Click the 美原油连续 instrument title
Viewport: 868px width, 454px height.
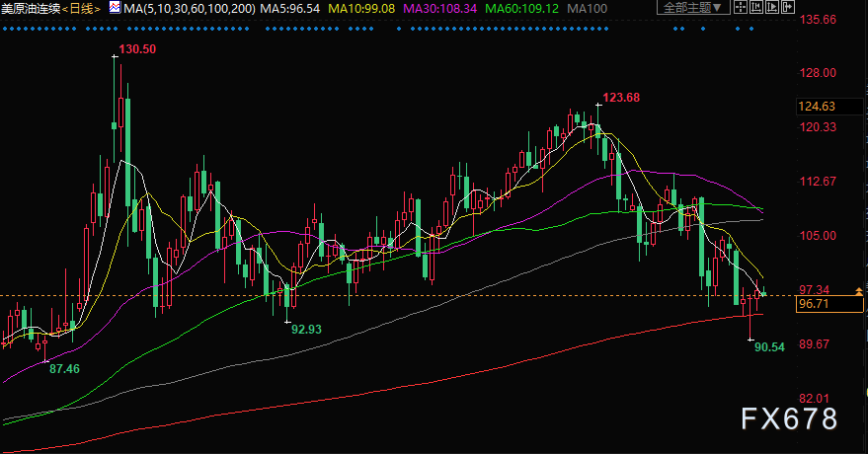tap(31, 8)
